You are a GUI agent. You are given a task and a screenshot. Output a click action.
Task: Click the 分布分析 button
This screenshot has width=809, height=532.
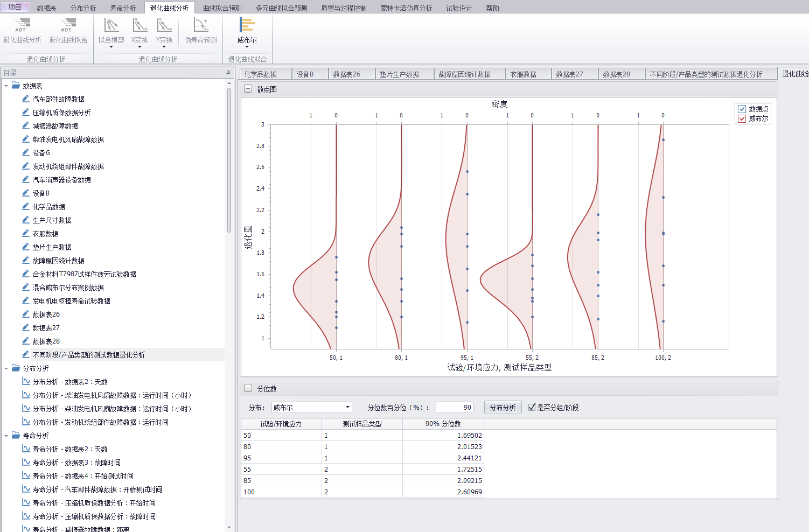pos(503,408)
